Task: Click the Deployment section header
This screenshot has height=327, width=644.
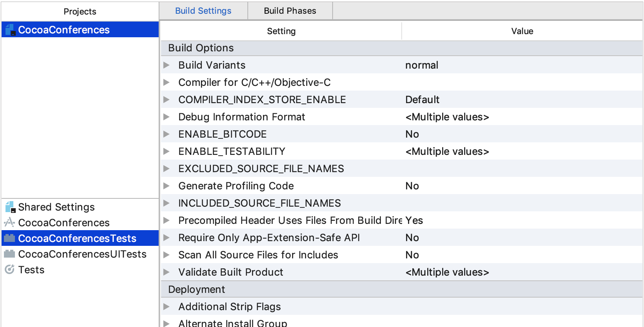Action: [x=402, y=289]
